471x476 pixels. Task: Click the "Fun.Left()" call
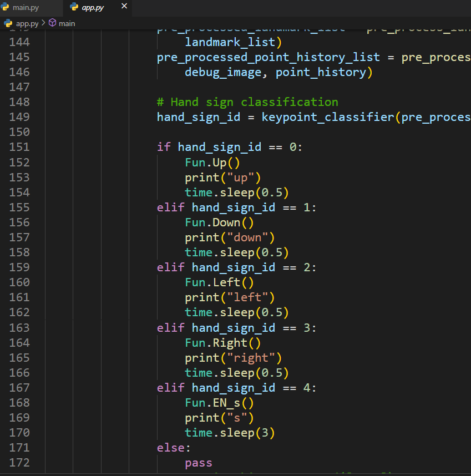tap(219, 282)
